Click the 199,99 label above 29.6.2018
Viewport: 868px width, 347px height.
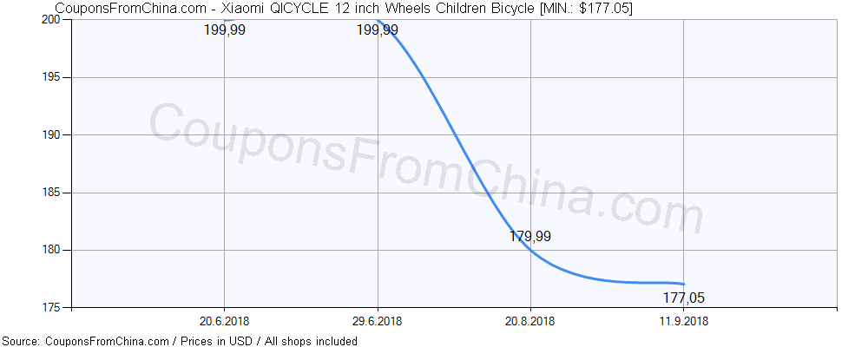point(378,31)
